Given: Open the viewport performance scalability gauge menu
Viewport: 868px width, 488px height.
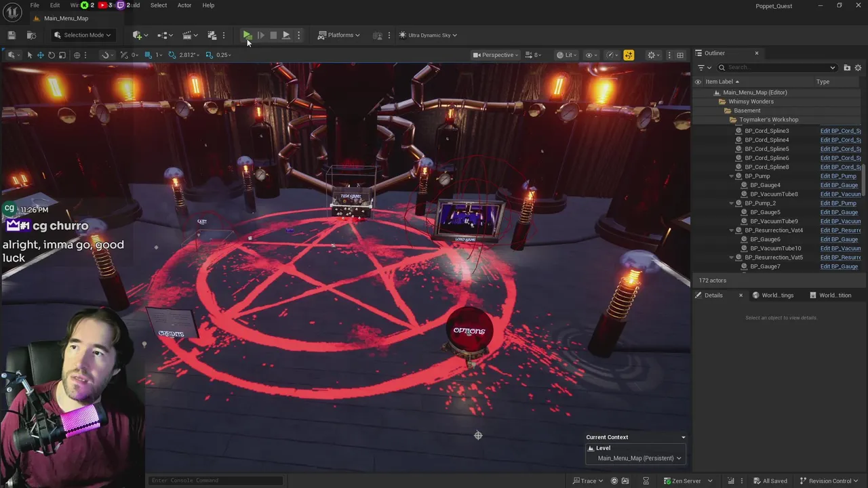Looking at the screenshot, I should (x=612, y=55).
